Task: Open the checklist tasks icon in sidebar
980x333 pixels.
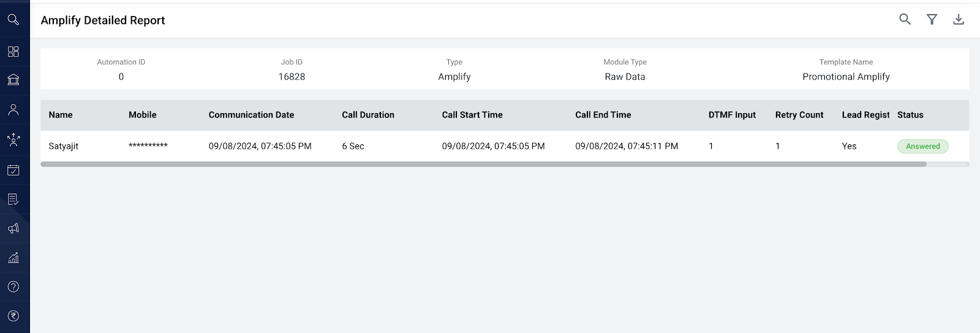Action: pyautogui.click(x=13, y=199)
